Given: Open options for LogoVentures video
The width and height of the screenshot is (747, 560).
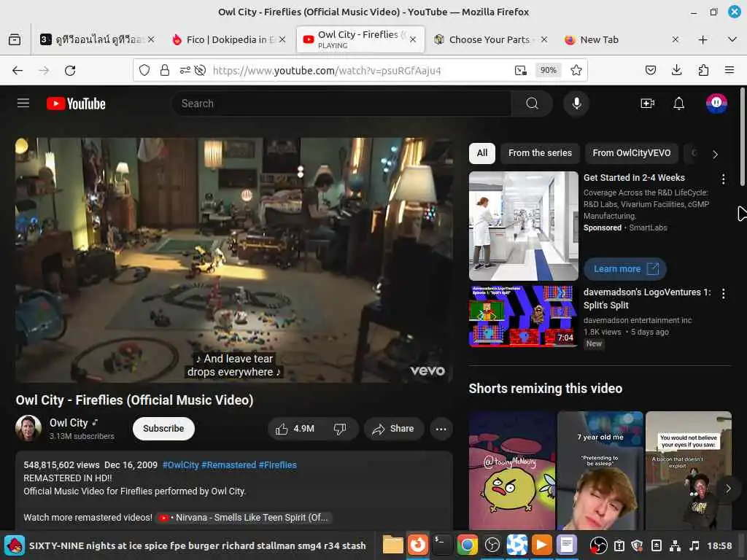Looking at the screenshot, I should point(723,294).
